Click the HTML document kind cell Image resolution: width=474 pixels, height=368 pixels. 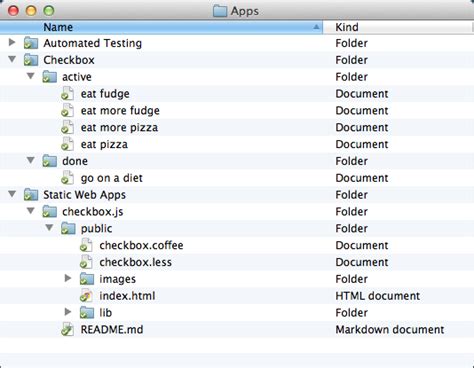click(378, 296)
